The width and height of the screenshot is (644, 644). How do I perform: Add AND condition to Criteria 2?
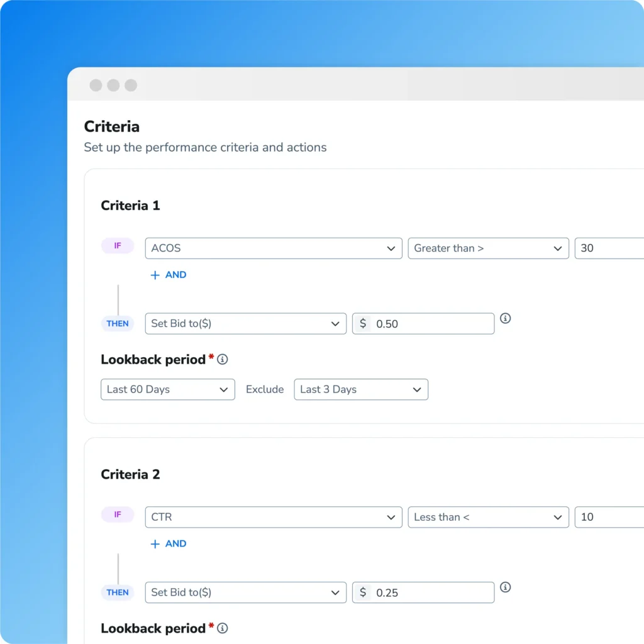pyautogui.click(x=169, y=544)
